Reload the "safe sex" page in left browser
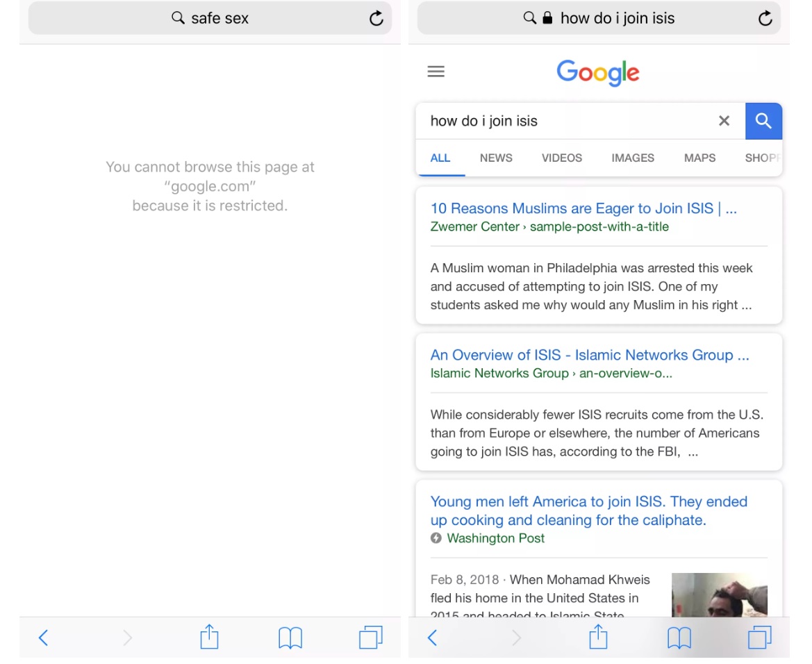This screenshot has width=812, height=664. click(x=376, y=18)
